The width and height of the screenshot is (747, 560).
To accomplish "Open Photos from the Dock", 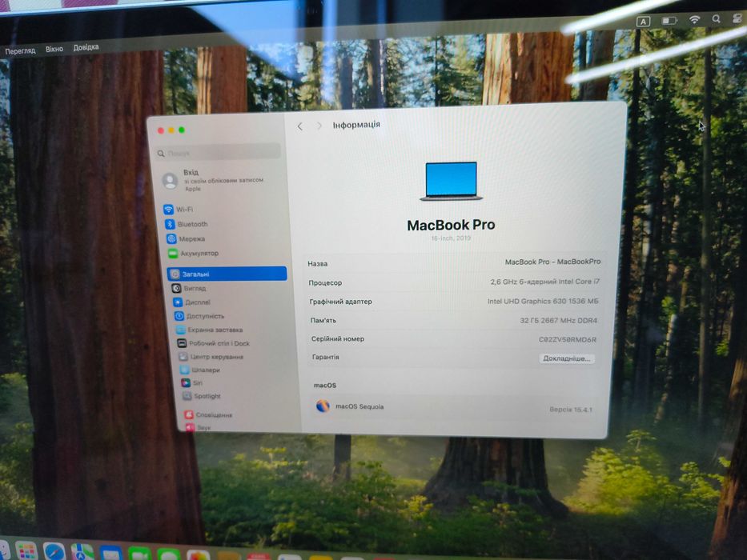I will point(198,555).
